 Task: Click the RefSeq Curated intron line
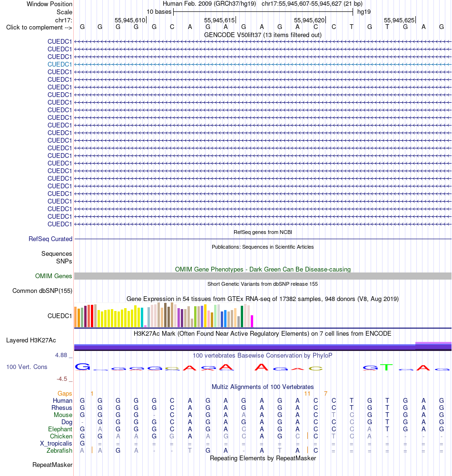(x=263, y=239)
